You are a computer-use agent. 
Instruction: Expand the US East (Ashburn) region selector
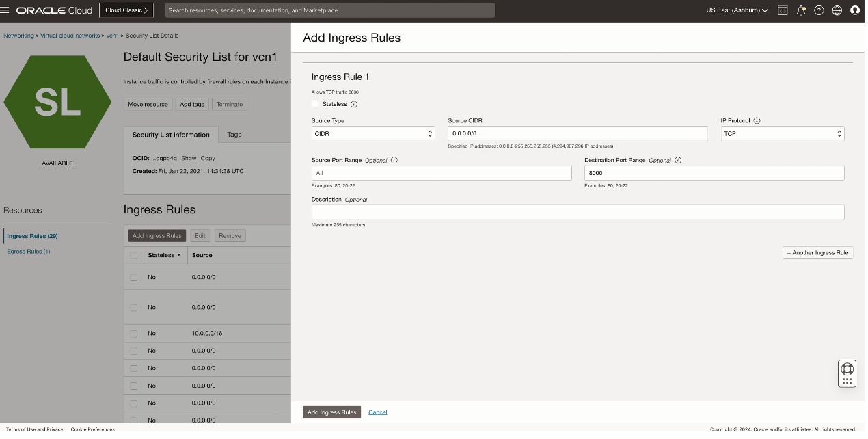(737, 10)
